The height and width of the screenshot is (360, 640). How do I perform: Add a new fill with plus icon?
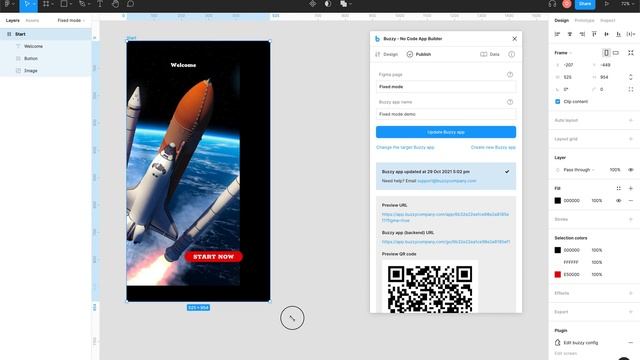click(631, 189)
